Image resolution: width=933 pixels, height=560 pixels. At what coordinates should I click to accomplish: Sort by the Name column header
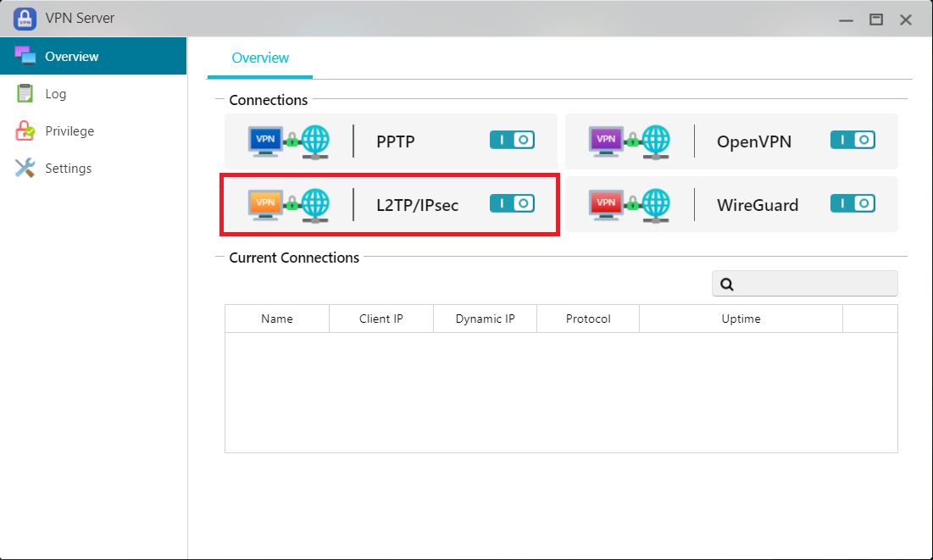tap(277, 319)
